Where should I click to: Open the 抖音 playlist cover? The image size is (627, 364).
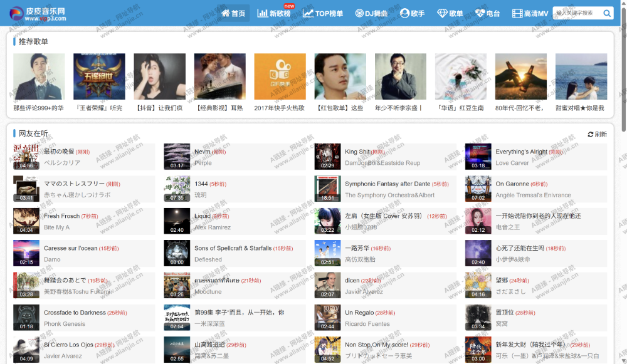coord(159,76)
